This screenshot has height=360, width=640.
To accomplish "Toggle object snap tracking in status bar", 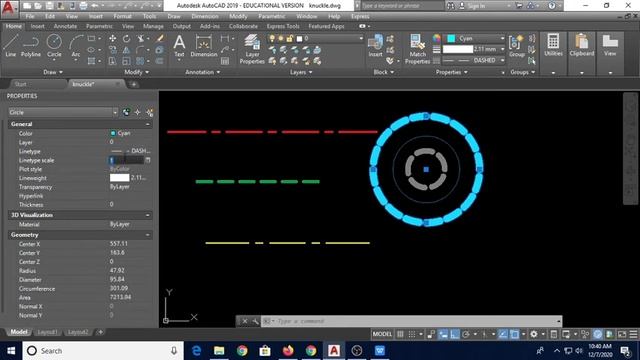I will [x=503, y=334].
